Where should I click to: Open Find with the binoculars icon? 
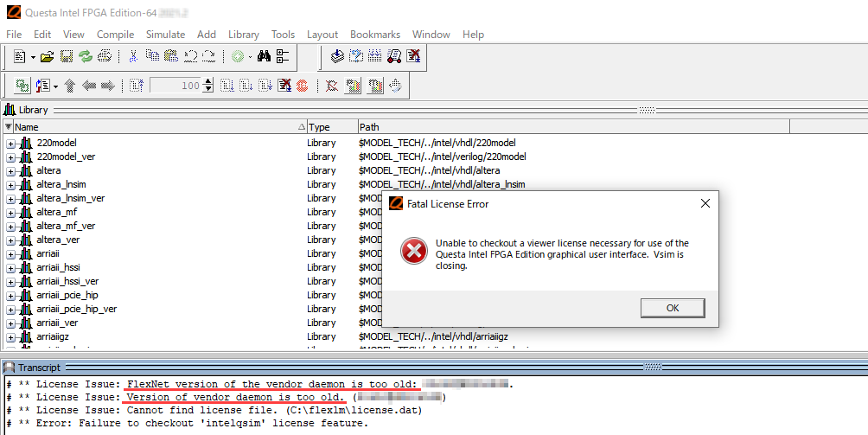tap(264, 56)
